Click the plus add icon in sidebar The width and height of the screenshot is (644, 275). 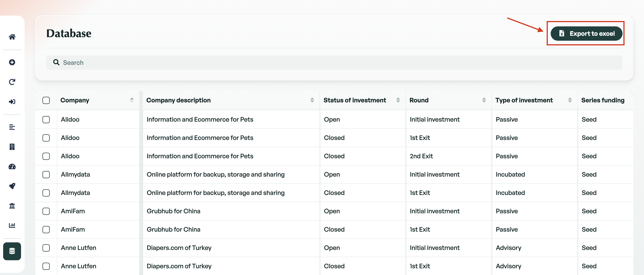pyautogui.click(x=12, y=62)
